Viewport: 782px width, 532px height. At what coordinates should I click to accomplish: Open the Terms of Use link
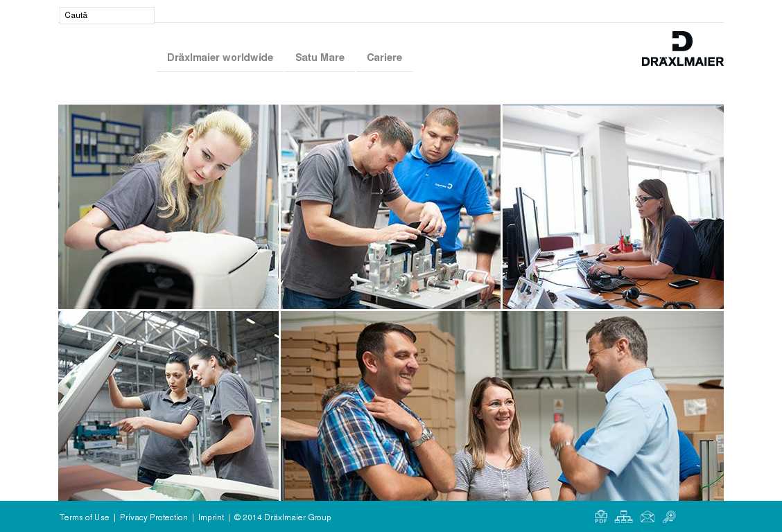[85, 517]
